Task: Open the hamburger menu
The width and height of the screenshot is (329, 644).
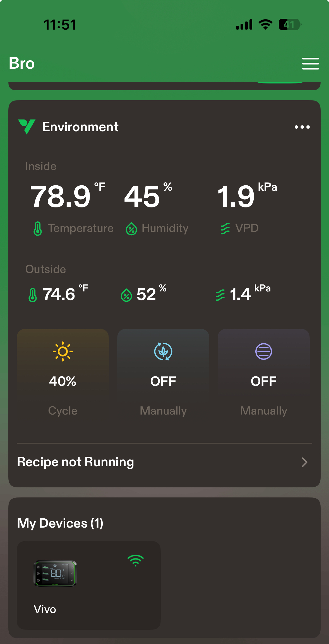Action: click(x=310, y=64)
